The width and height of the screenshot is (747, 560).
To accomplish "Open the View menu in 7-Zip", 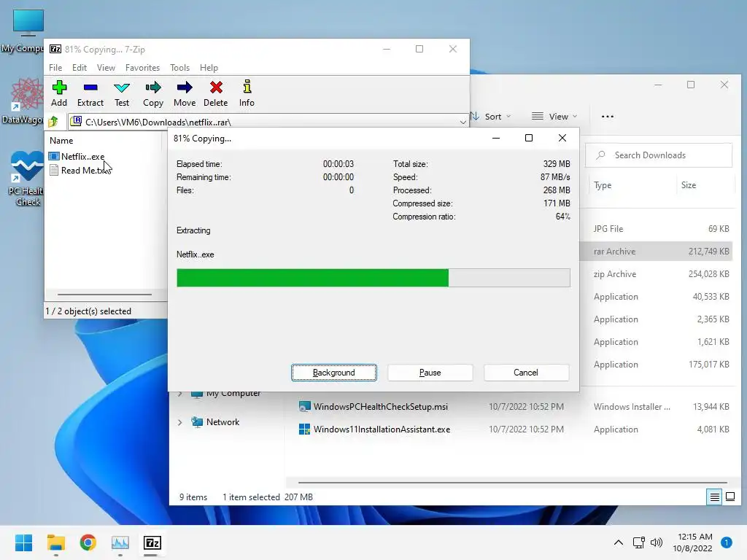I will (x=106, y=68).
